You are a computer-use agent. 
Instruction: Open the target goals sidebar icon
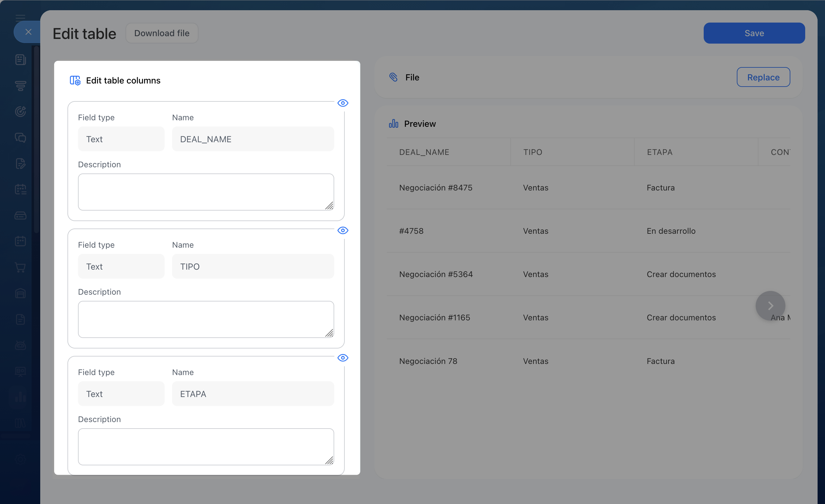click(x=20, y=111)
